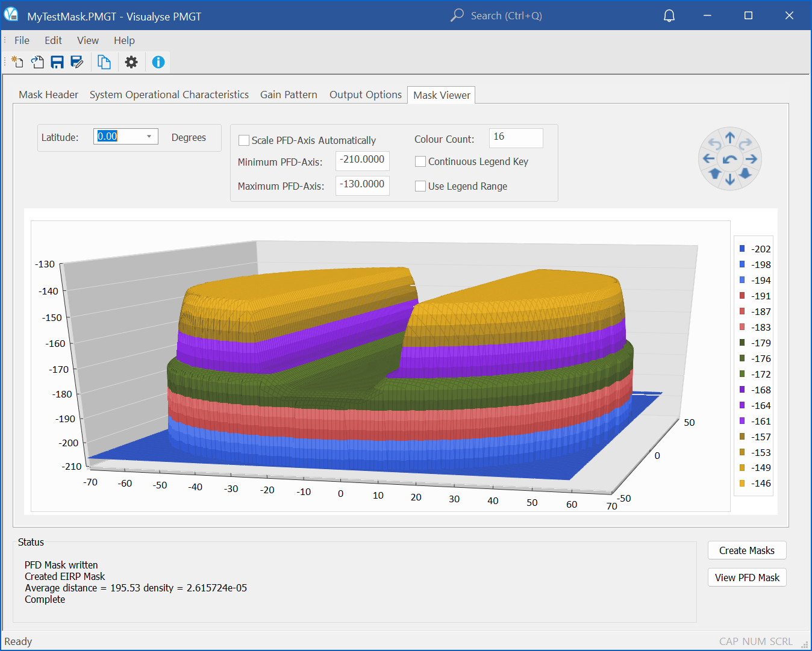Reset view using center wheel arrow
This screenshot has height=651, width=812.
tap(730, 160)
